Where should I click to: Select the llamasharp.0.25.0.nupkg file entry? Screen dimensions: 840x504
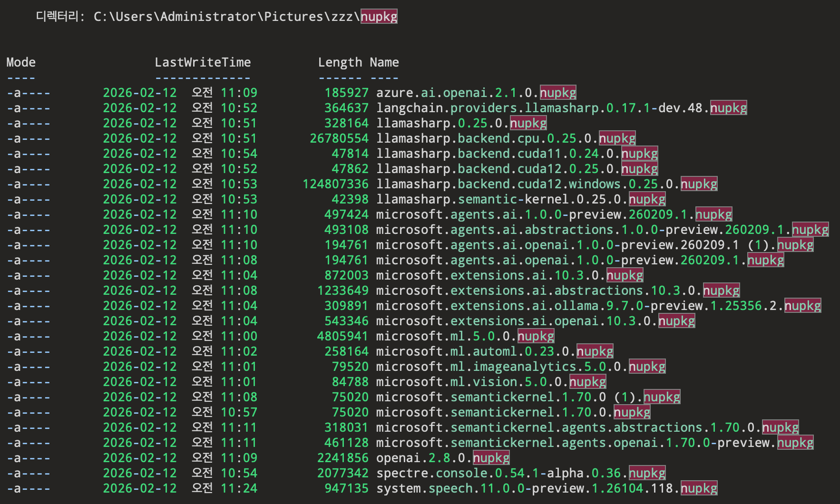[461, 123]
